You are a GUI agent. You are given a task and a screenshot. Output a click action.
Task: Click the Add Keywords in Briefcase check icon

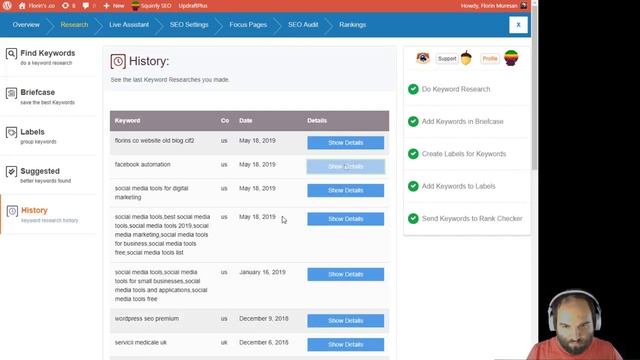413,121
